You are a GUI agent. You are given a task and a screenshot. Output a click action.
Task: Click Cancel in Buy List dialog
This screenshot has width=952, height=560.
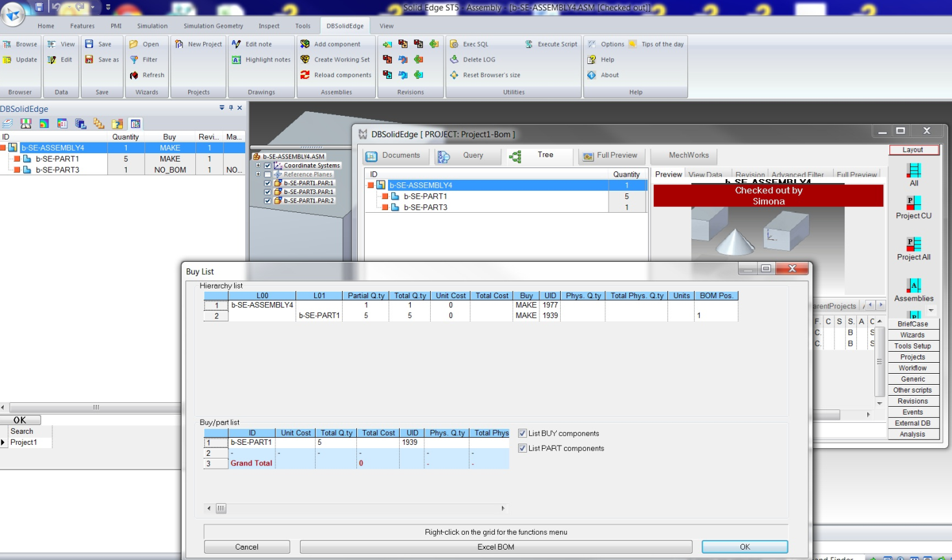pyautogui.click(x=247, y=547)
